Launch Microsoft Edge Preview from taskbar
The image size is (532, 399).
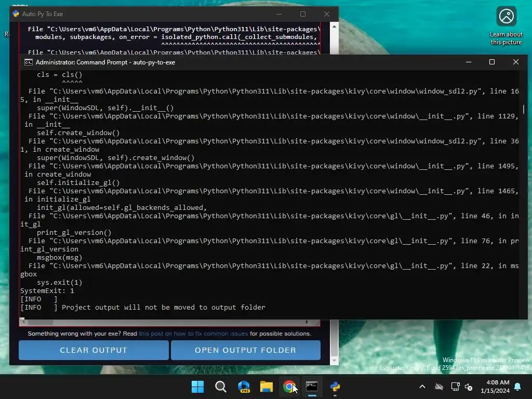pyautogui.click(x=244, y=387)
